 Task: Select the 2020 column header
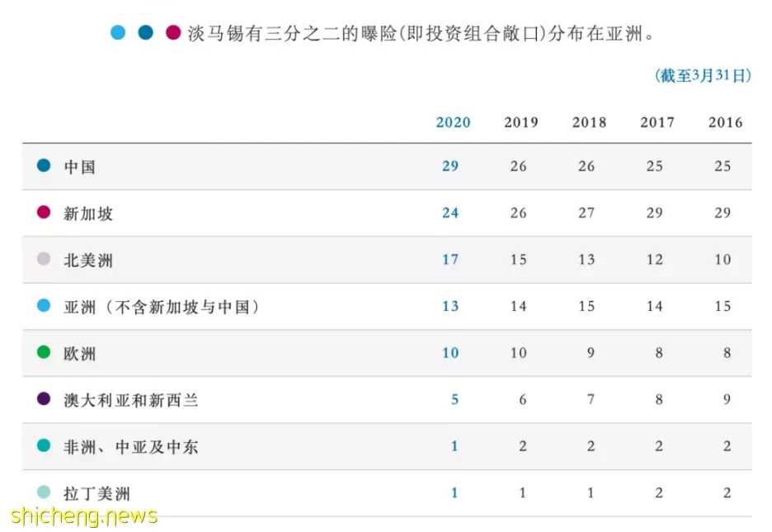pos(453,122)
